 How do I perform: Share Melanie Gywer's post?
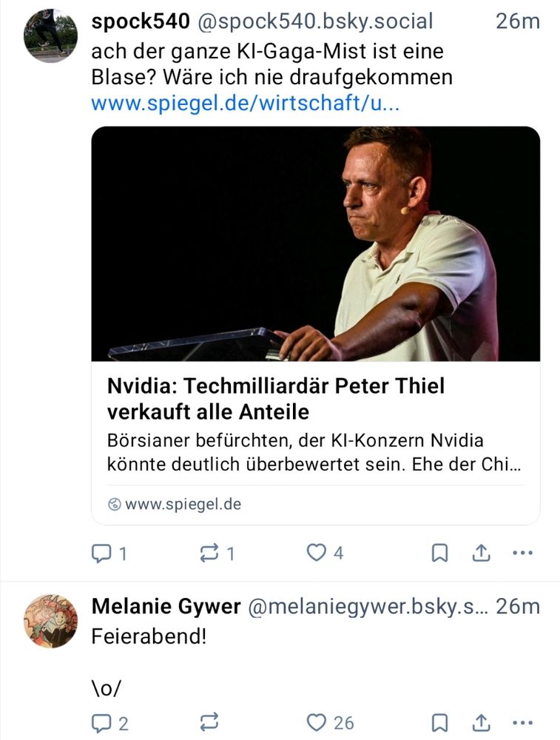(x=482, y=721)
